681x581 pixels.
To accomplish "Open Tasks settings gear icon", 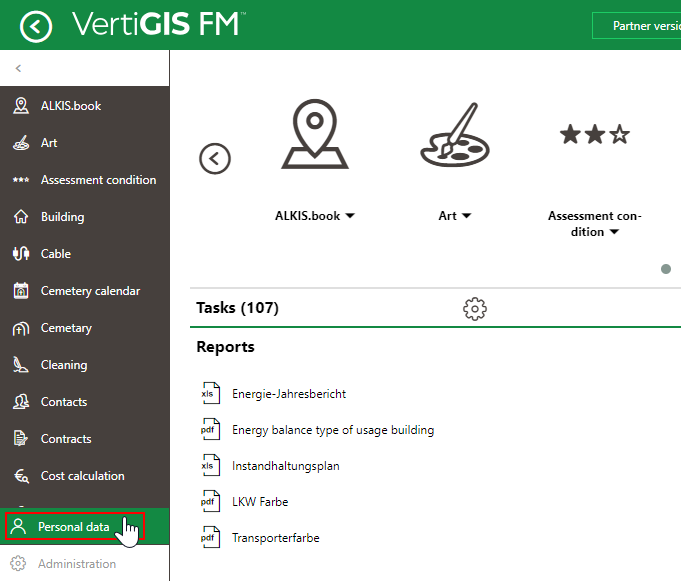I will [475, 308].
